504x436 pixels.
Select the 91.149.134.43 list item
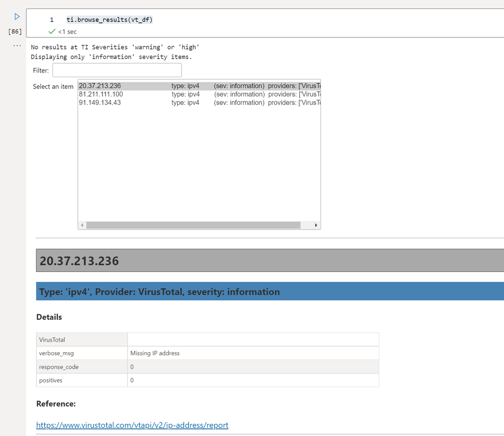tap(199, 102)
